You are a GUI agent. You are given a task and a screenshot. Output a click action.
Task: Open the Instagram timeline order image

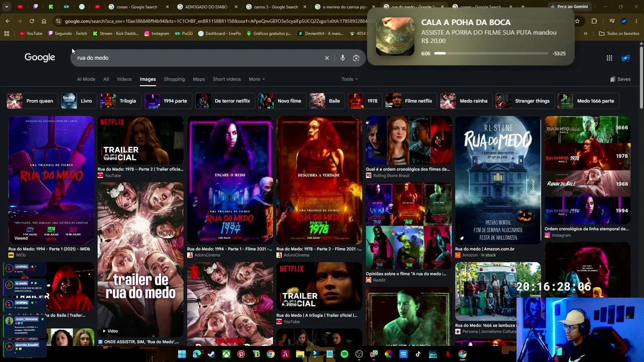coord(587,170)
